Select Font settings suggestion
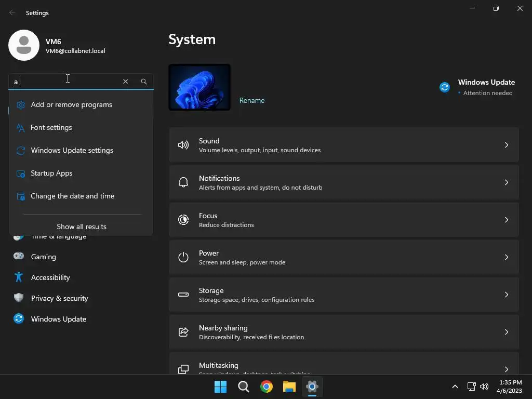The image size is (532, 399). [81, 128]
